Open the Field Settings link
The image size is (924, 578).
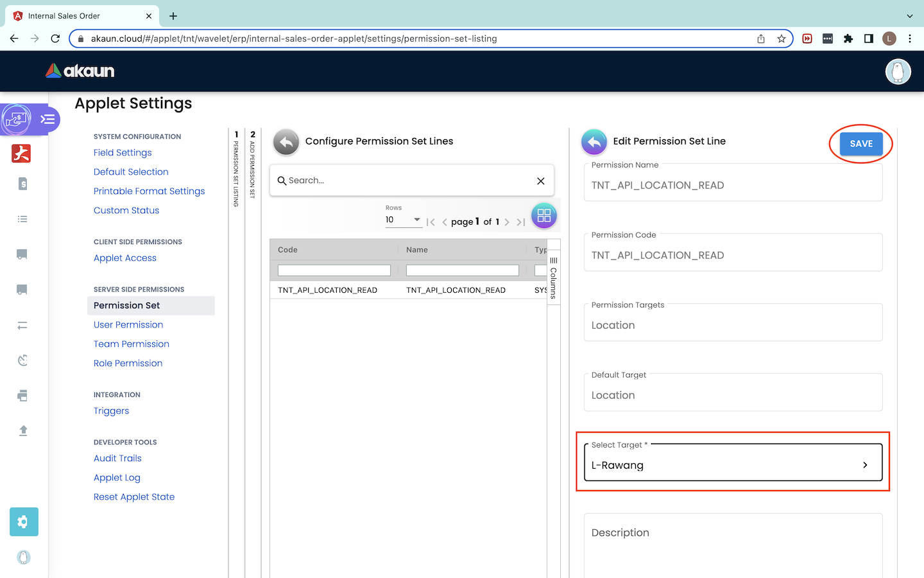(x=123, y=153)
